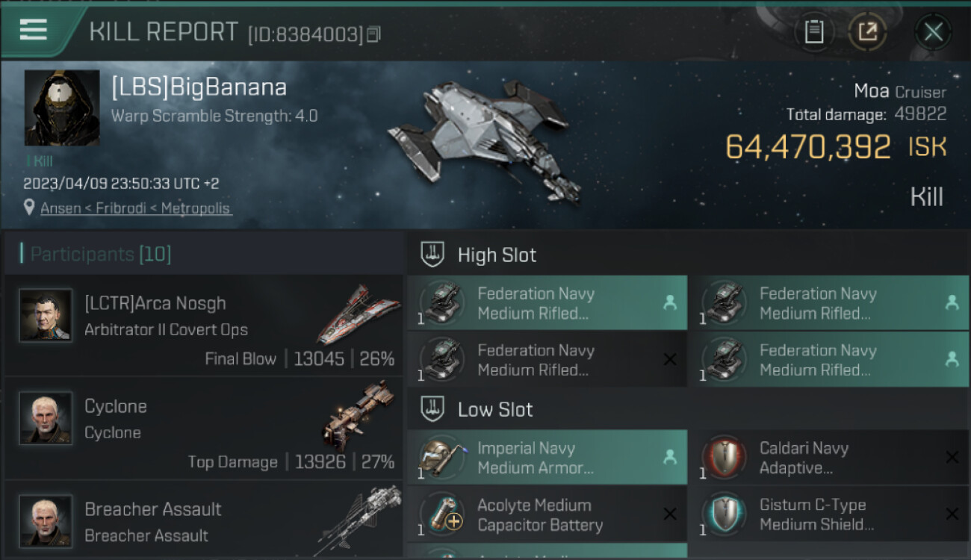
Task: Open the hamburger menu
Action: [34, 30]
